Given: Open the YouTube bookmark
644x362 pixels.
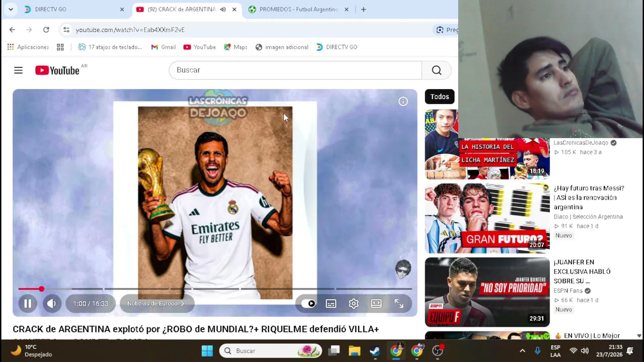Looking at the screenshot, I should [x=199, y=47].
